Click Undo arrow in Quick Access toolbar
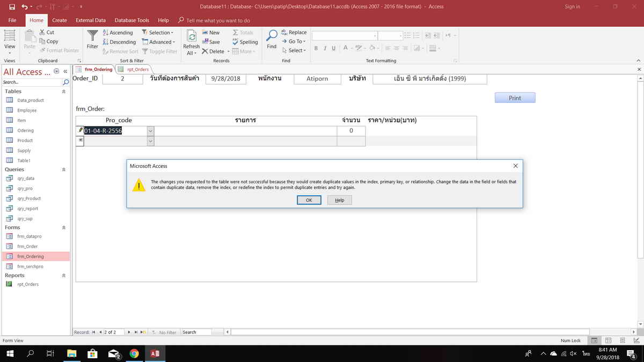644x362 pixels. [25, 7]
